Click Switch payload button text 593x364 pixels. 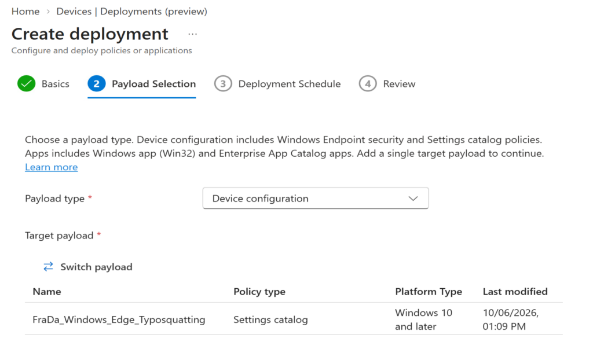(97, 267)
